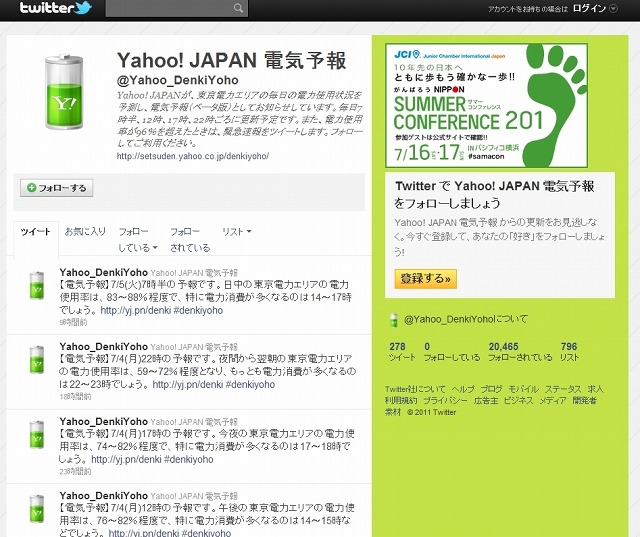
Task: Click battery avatar of 7/4 22時 tweet
Action: [36, 360]
